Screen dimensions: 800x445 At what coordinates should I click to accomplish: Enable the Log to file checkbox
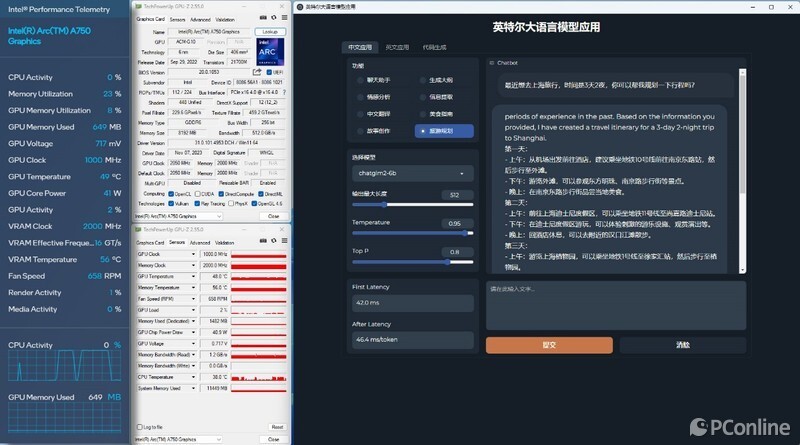tap(140, 427)
